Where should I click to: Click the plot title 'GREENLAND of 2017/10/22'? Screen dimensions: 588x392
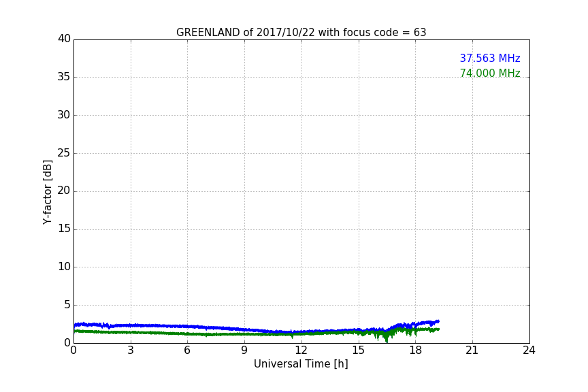click(301, 33)
